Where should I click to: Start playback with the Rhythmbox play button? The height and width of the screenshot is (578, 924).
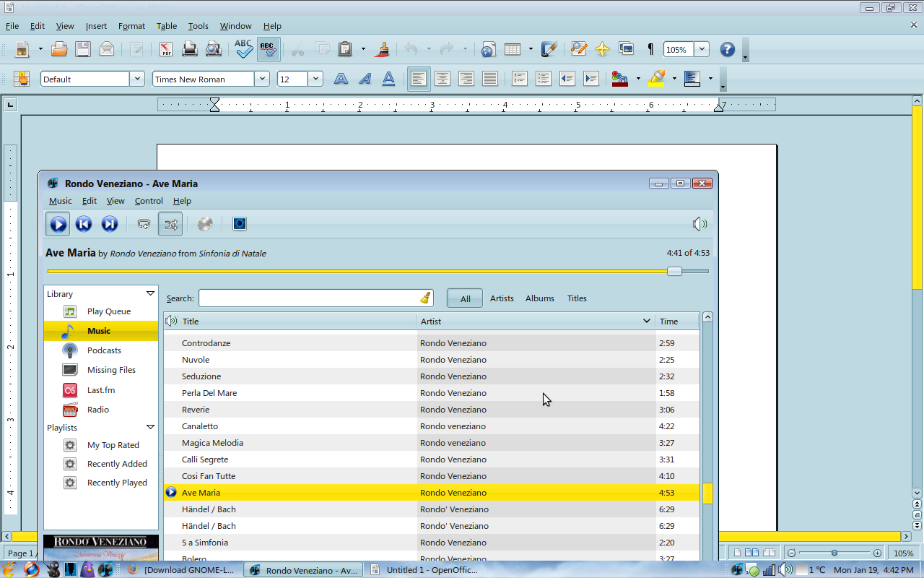[x=58, y=224]
